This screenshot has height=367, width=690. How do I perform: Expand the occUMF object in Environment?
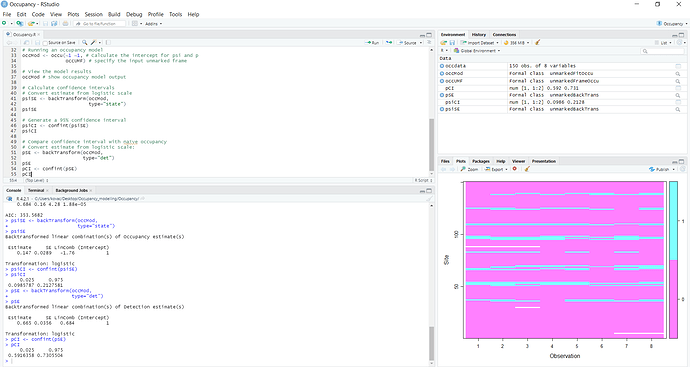click(442, 81)
